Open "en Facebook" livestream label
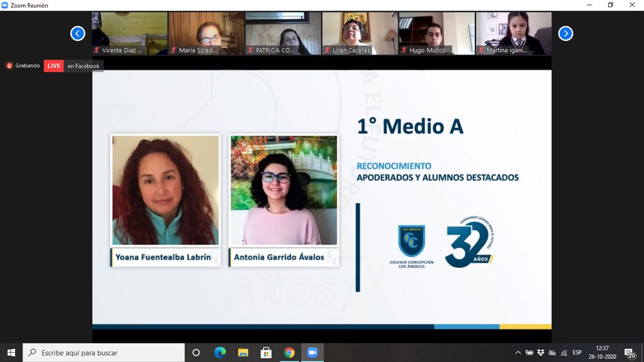Screen dimensions: 644x362 tap(84, 66)
